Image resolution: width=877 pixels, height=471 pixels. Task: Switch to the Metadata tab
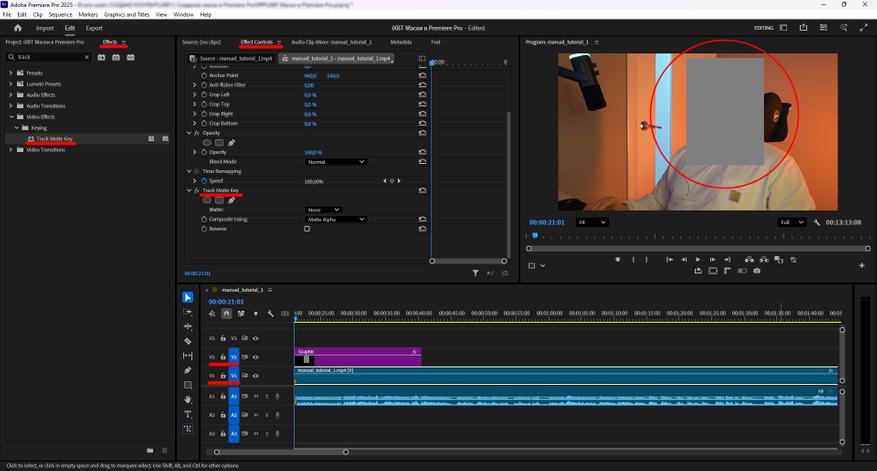[x=400, y=42]
